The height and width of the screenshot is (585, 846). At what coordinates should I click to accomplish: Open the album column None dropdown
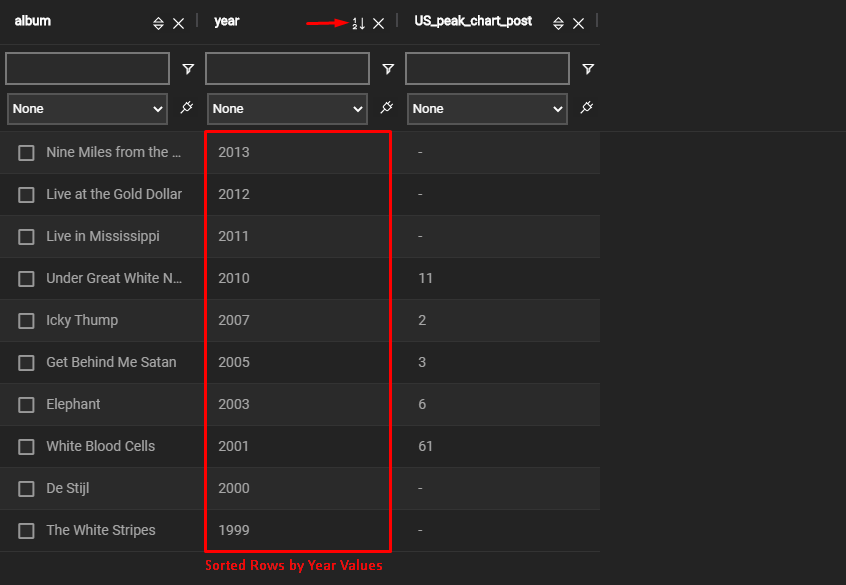(x=87, y=108)
